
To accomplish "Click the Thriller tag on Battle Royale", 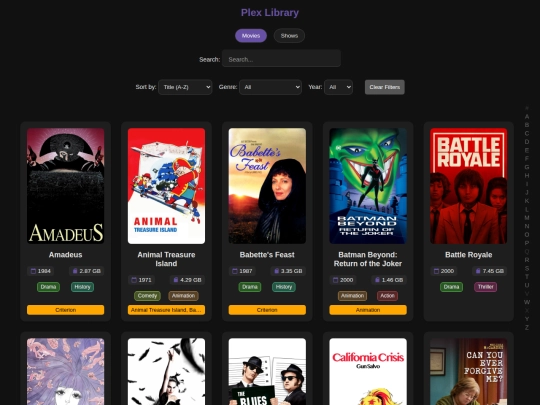I will point(486,287).
